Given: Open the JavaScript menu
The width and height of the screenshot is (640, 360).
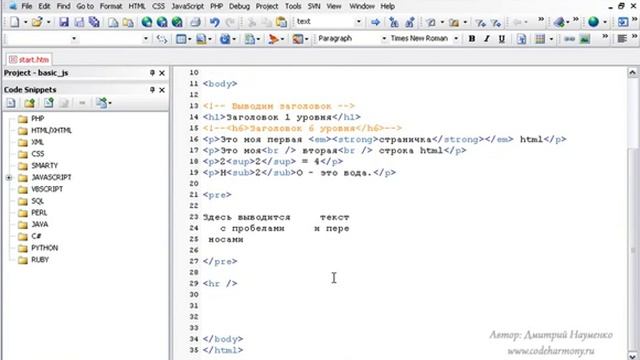Looking at the screenshot, I should pyautogui.click(x=188, y=7).
